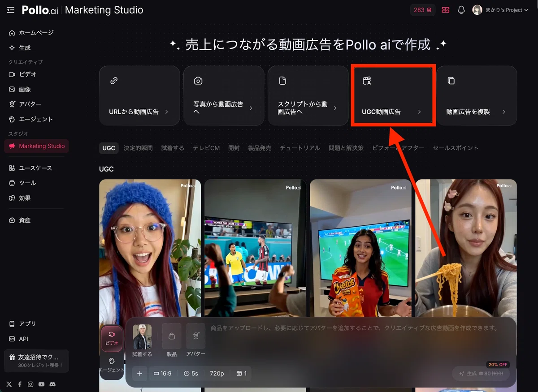Open エージェント in the sidebar
The image size is (538, 392).
coord(36,120)
